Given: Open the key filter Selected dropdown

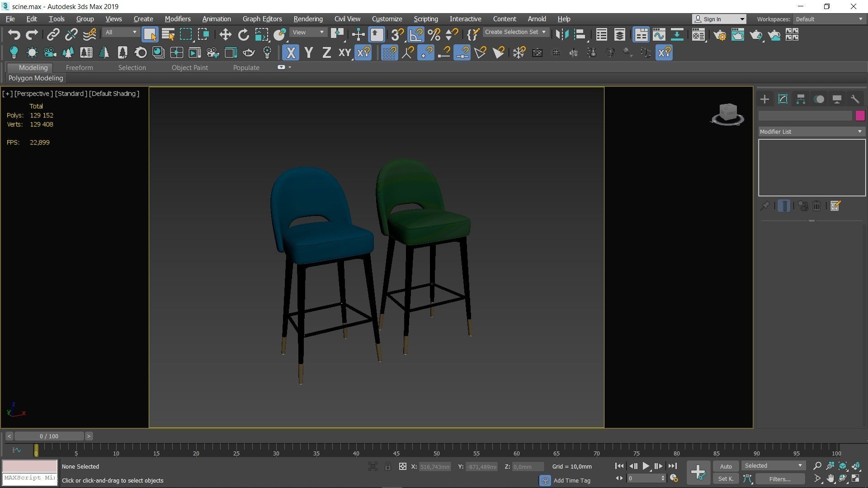Looking at the screenshot, I should 773,466.
